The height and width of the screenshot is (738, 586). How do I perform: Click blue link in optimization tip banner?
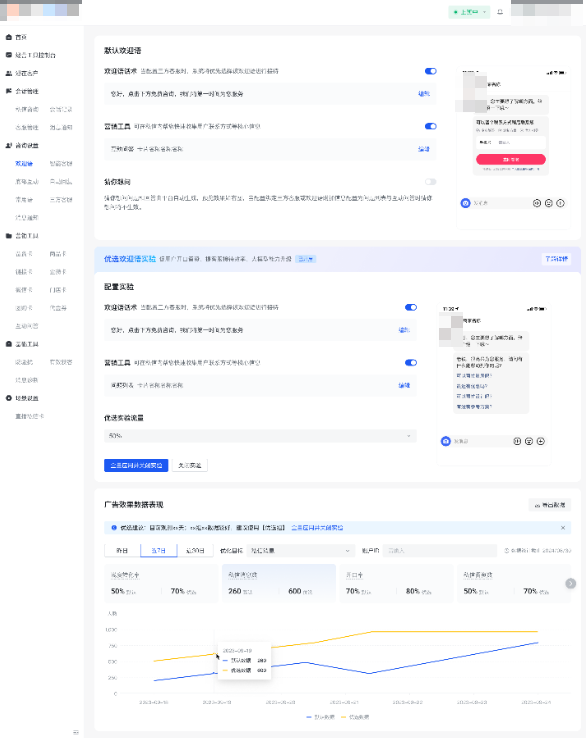[x=317, y=528]
